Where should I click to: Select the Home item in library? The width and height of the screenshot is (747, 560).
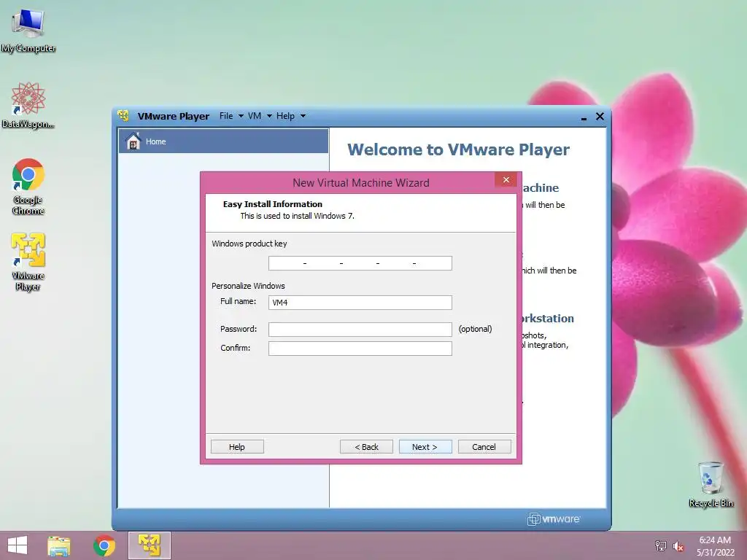(x=223, y=141)
